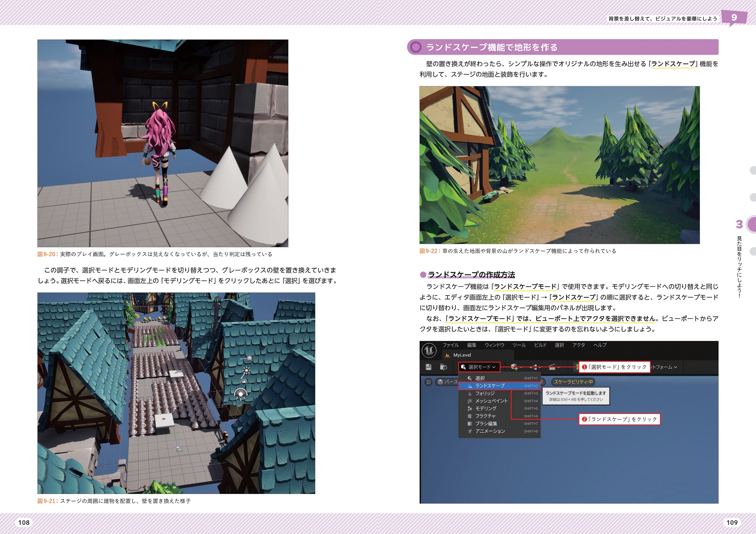Open the ファイル menu
Viewport: 756px width, 534px height.
point(451,345)
